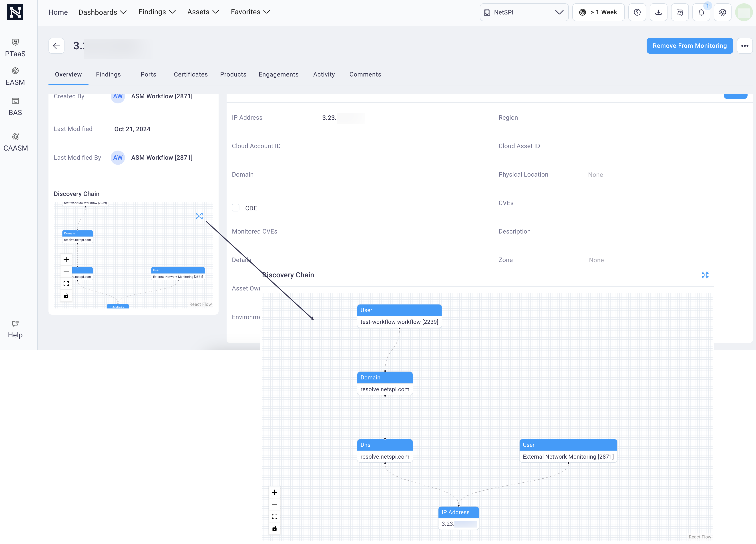
Task: Click the Oct 21, 2024 last modified date
Action: 132,129
